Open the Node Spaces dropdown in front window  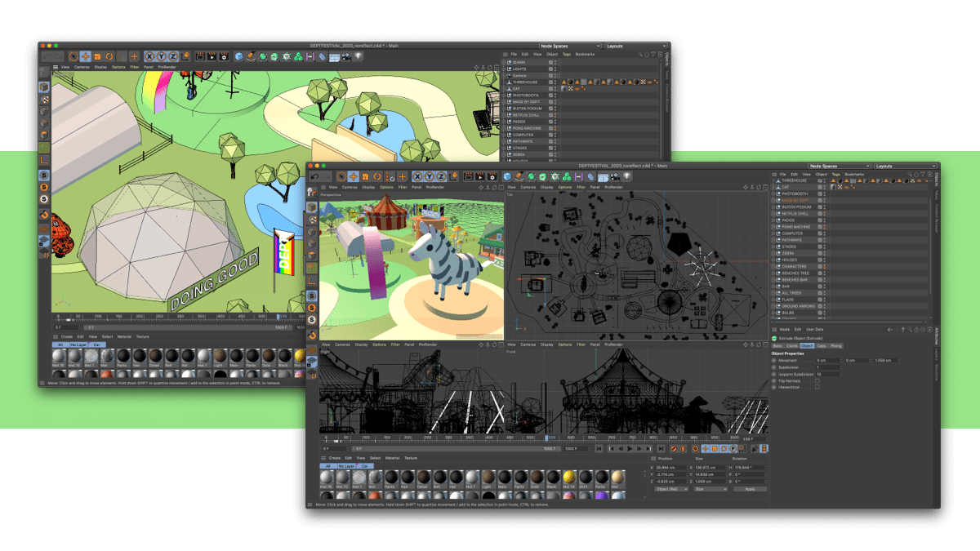(839, 166)
